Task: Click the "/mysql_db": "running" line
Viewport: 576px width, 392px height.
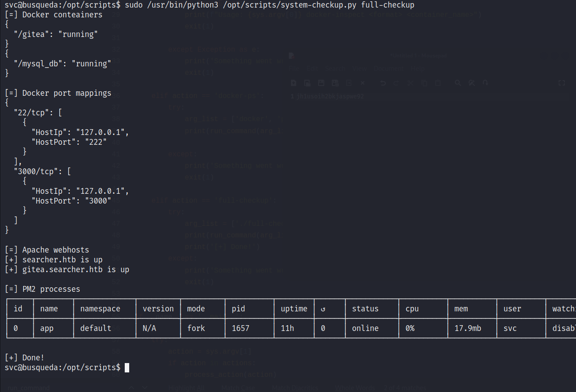Action: click(62, 64)
